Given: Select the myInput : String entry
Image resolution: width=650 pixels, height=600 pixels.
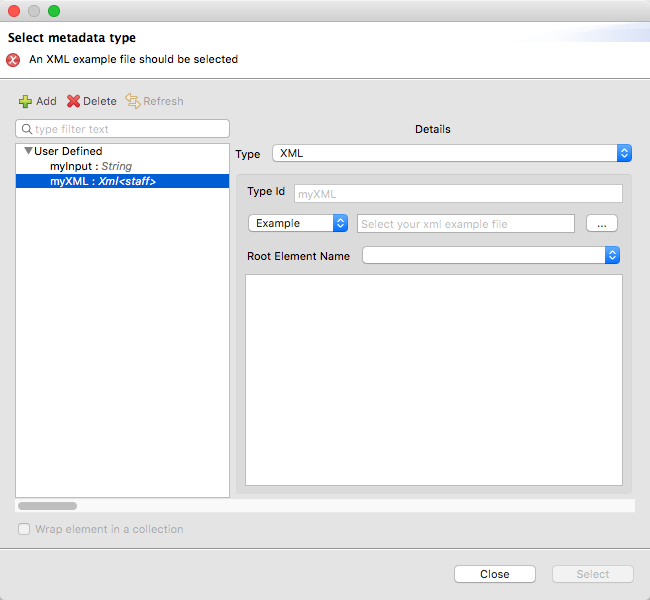Looking at the screenshot, I should click(x=91, y=166).
